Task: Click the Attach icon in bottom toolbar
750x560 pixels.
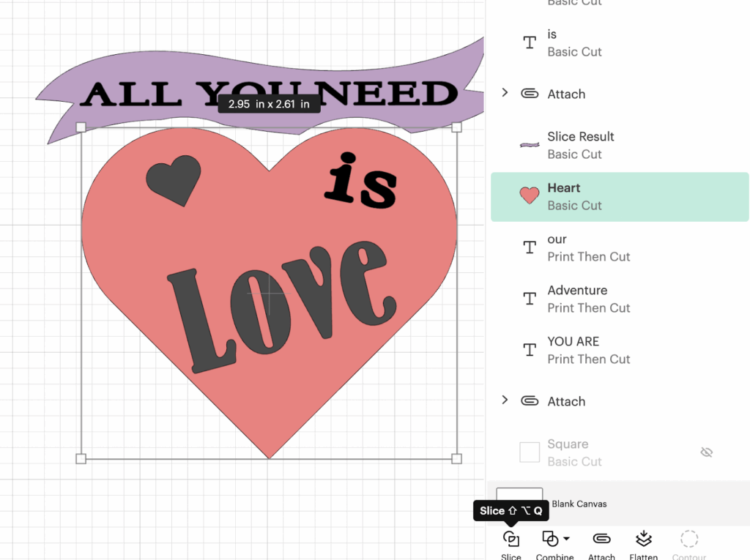Action: pos(601,540)
